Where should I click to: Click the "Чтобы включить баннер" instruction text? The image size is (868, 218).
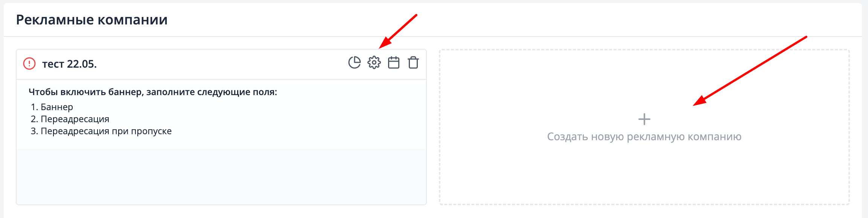[x=153, y=92]
